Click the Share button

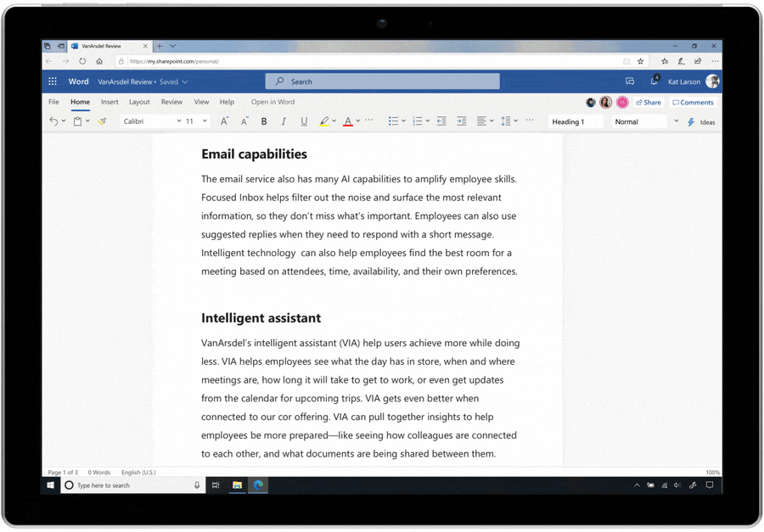[x=648, y=103]
